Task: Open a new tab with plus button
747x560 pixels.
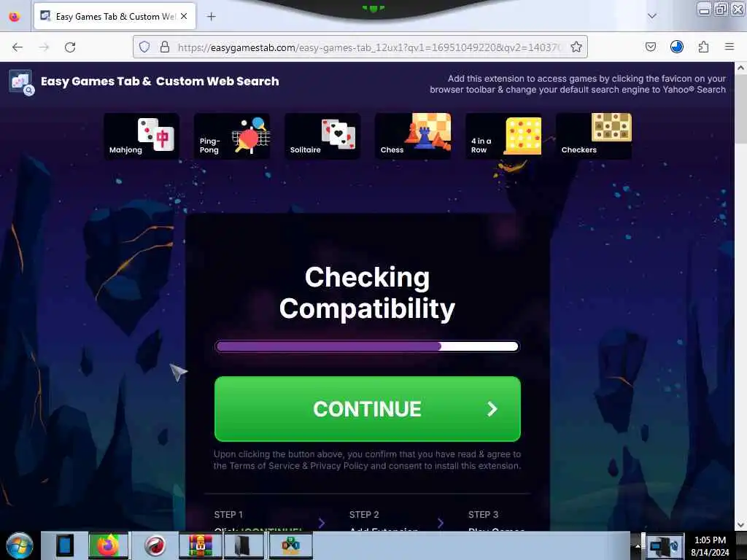Action: coord(211,16)
